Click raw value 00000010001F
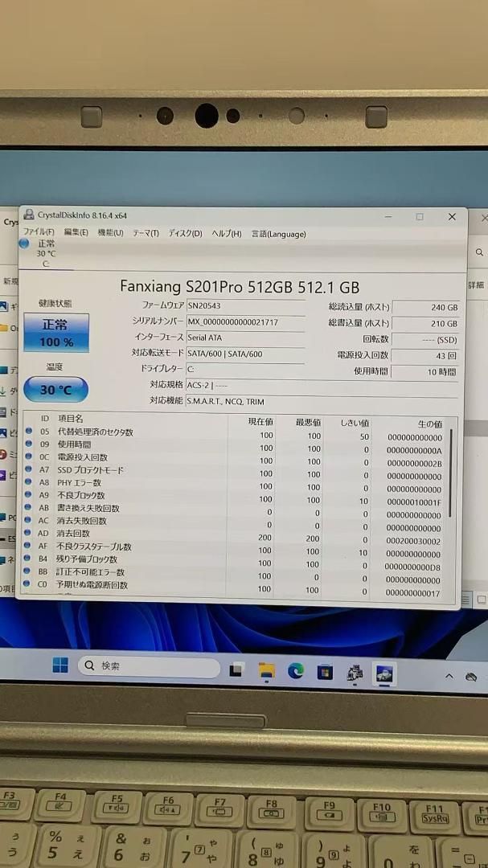Screen dimensions: 488x868 414,502
